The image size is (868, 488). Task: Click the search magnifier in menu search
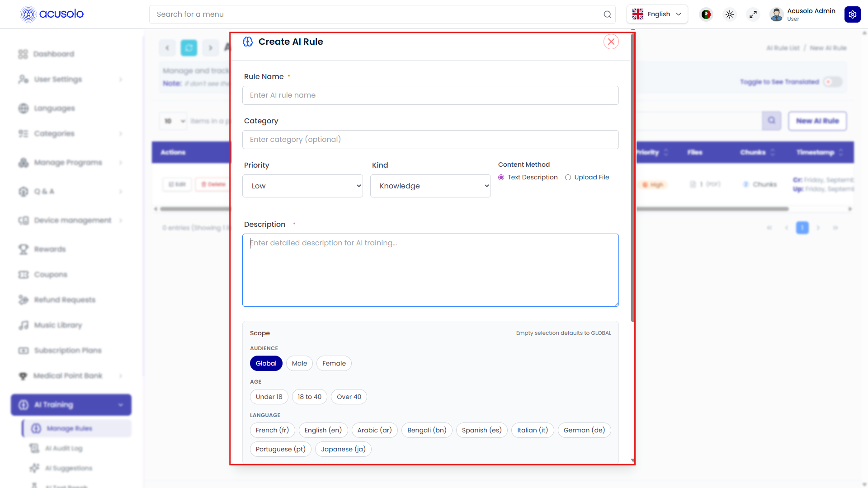607,14
